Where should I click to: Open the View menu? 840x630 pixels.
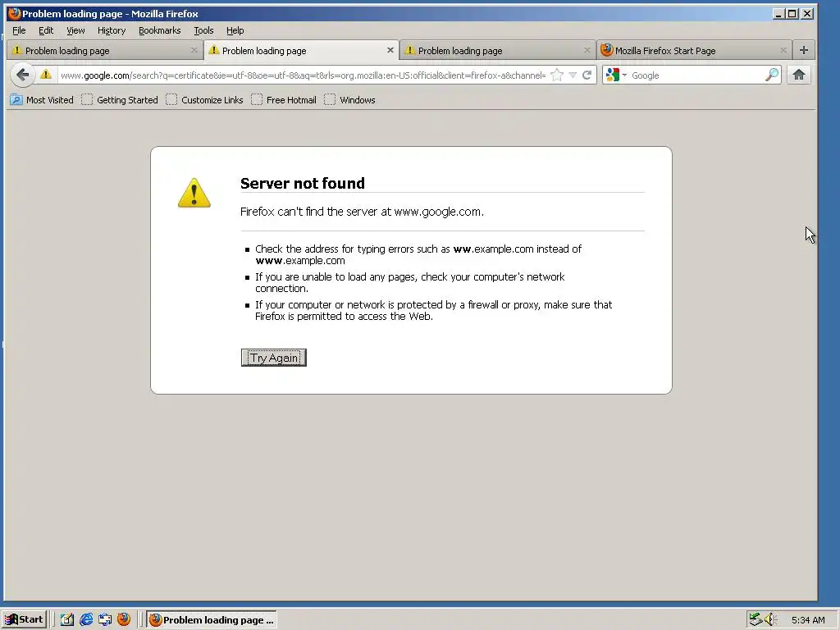point(75,30)
